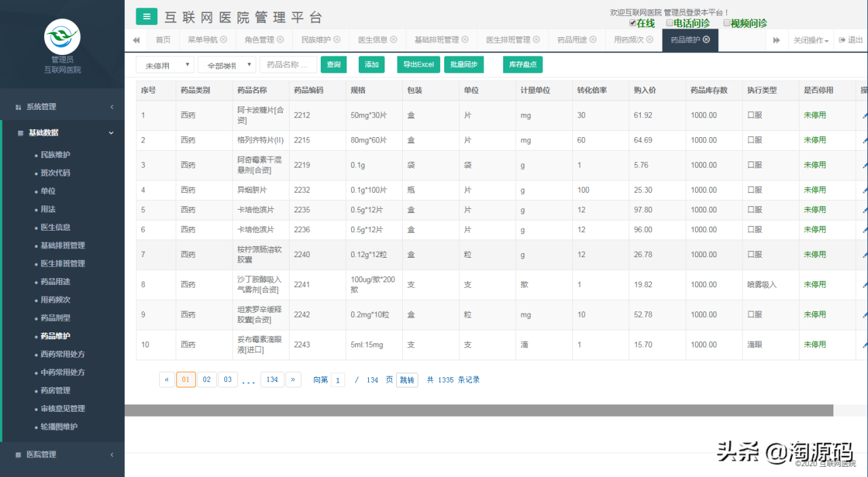
Task: Close the 基础排班管理 tab via x icon
Action: point(465,40)
